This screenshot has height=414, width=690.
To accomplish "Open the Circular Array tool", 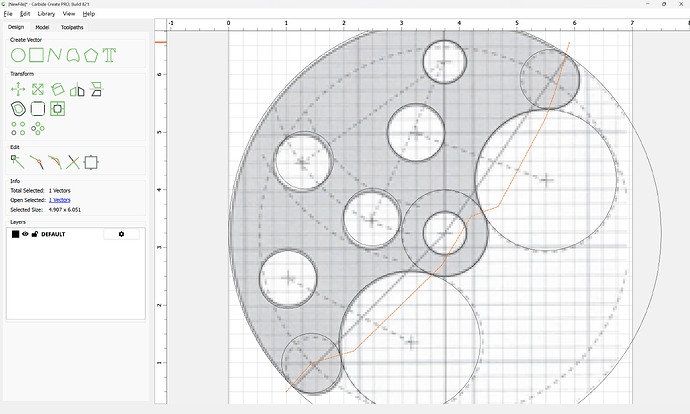I will click(38, 128).
